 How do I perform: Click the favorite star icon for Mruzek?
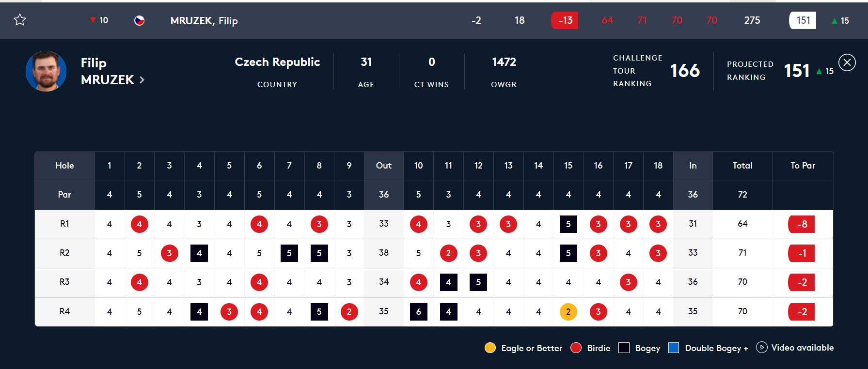coord(20,20)
